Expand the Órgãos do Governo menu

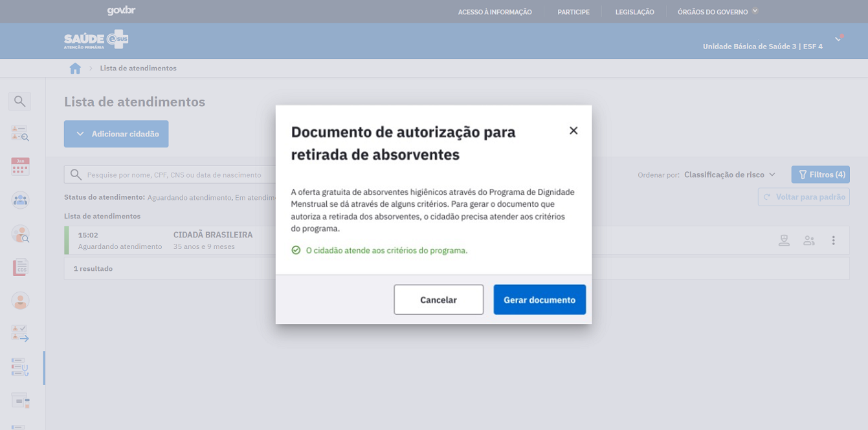717,12
